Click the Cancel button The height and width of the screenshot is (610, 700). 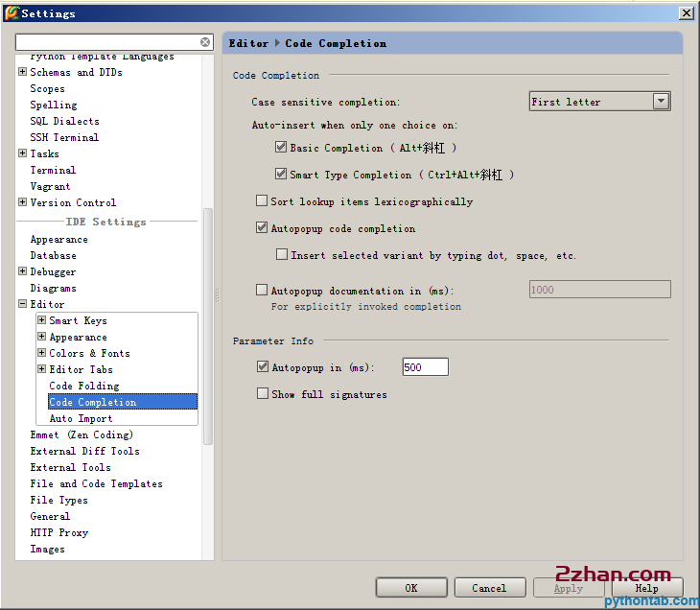pos(489,588)
